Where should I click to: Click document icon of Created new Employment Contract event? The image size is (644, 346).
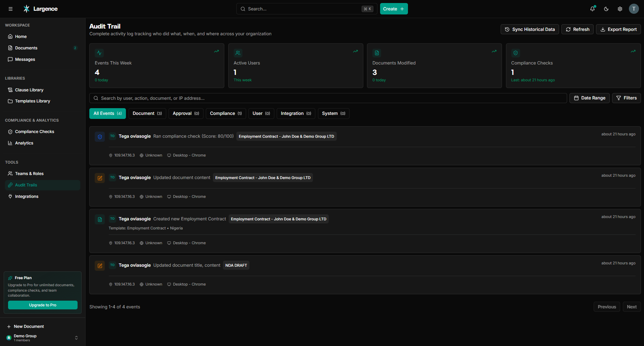click(x=100, y=219)
